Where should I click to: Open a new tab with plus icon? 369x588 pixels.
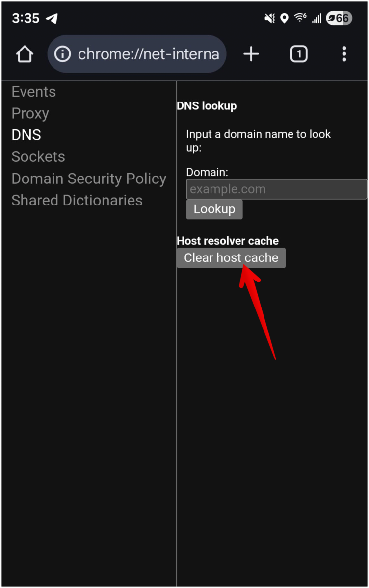click(x=251, y=54)
